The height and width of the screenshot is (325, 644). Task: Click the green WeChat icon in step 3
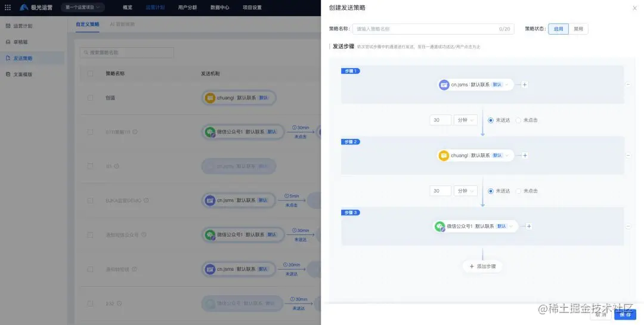(x=440, y=227)
